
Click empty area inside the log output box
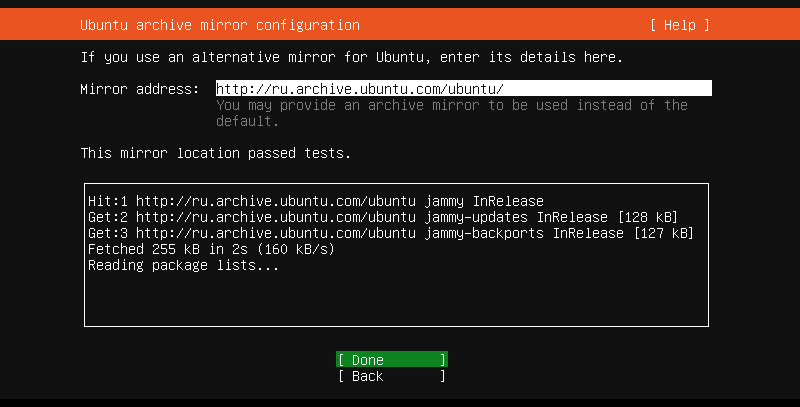(x=400, y=298)
